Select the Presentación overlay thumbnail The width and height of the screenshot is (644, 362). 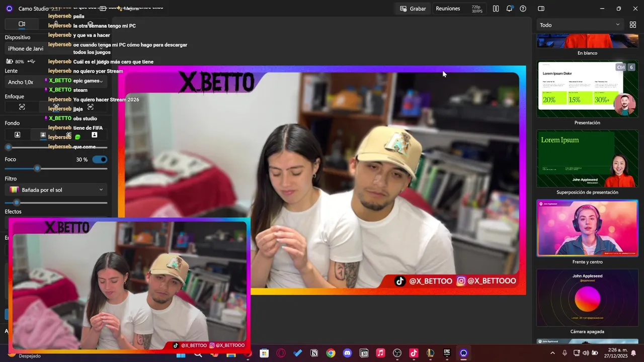pyautogui.click(x=587, y=89)
